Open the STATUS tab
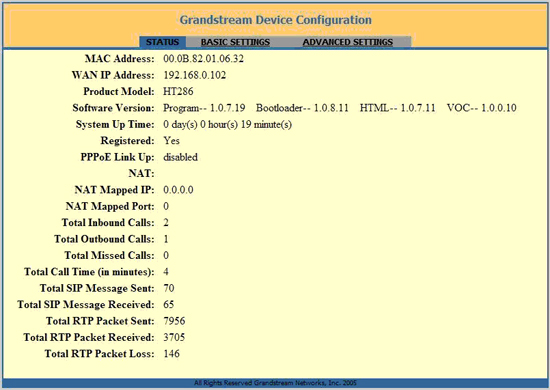Screen dimensions: 550x390 pyautogui.click(x=162, y=42)
